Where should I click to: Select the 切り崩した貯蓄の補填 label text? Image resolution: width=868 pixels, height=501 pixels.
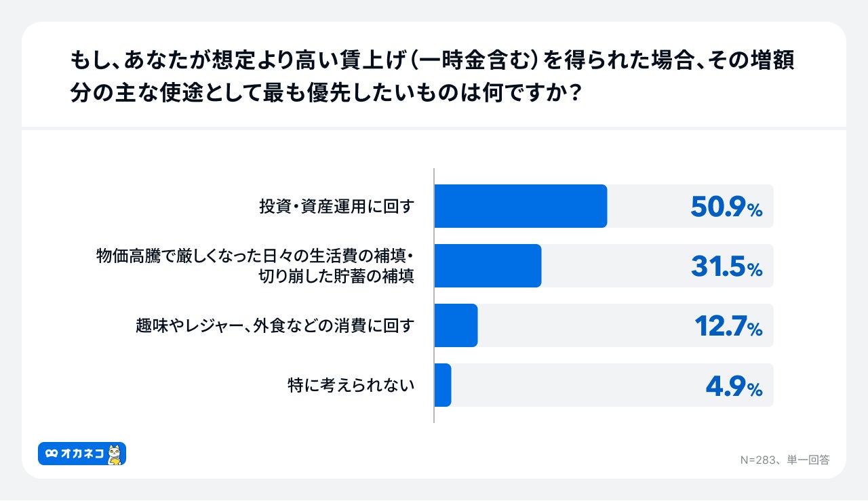tap(336, 276)
